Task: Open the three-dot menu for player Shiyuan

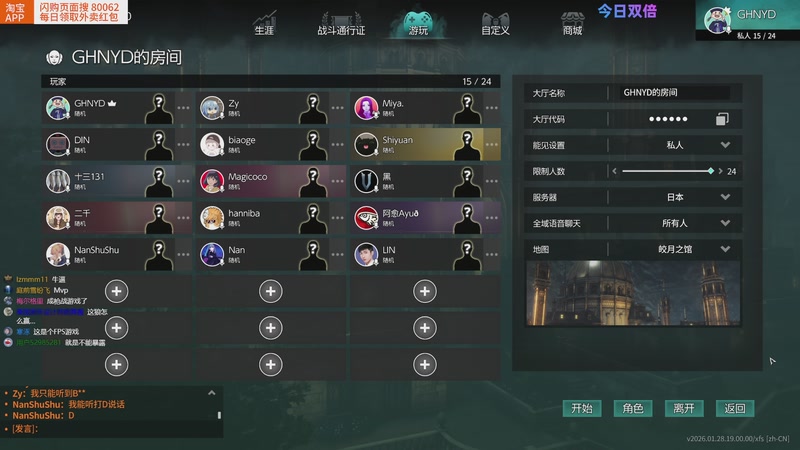Action: (x=491, y=144)
